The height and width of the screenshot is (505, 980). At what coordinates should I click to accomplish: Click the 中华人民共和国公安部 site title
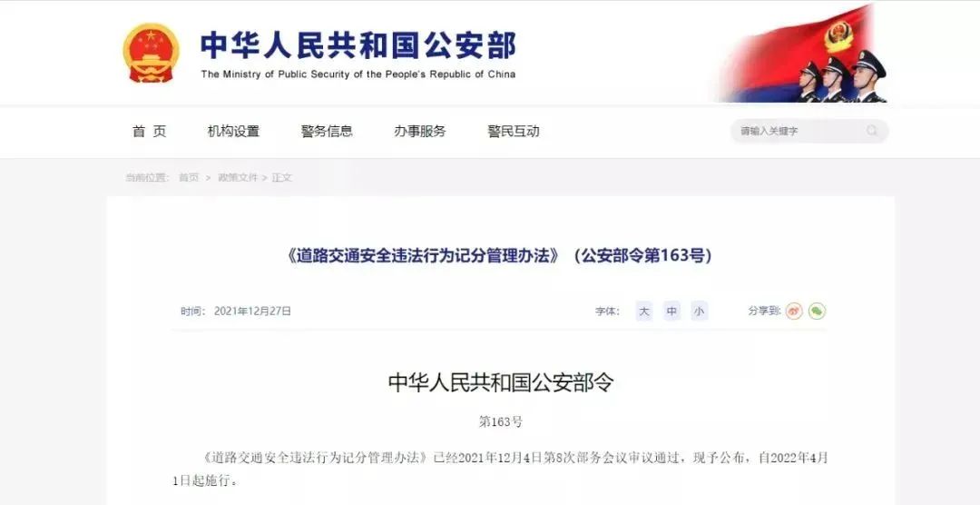coord(358,45)
